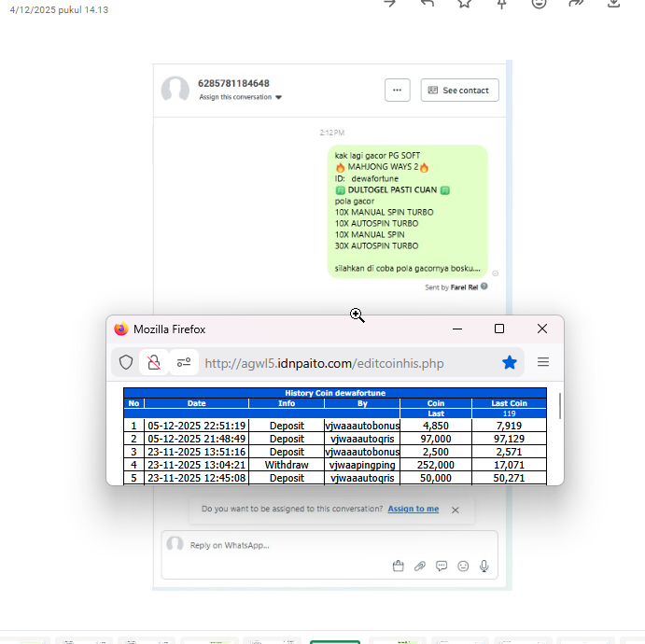Viewport: 645px width, 644px height.
Task: Click the Firefox page vertical scrollbar
Action: [x=559, y=406]
